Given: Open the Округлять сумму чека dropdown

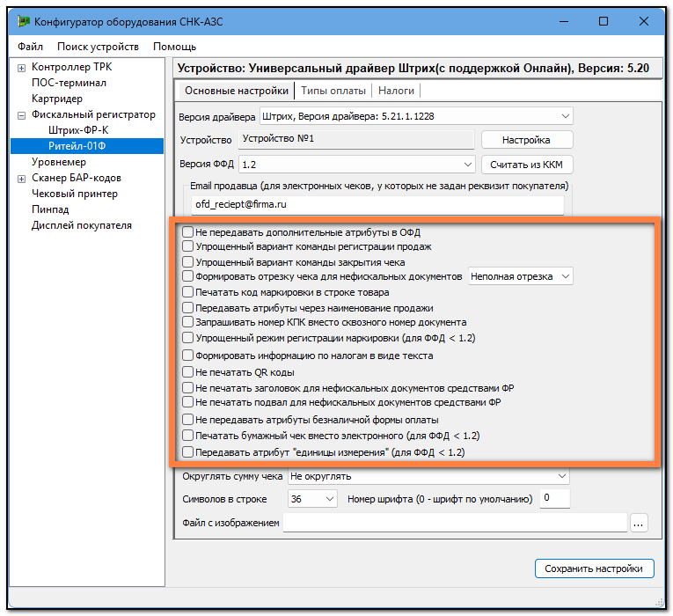Looking at the screenshot, I should pos(428,476).
